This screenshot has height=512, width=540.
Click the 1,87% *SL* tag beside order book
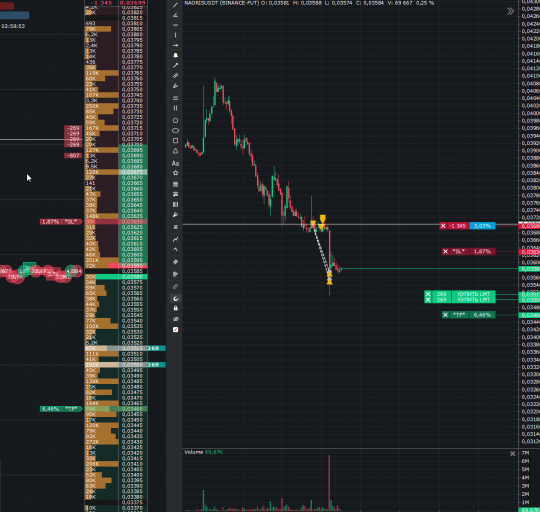click(x=61, y=222)
